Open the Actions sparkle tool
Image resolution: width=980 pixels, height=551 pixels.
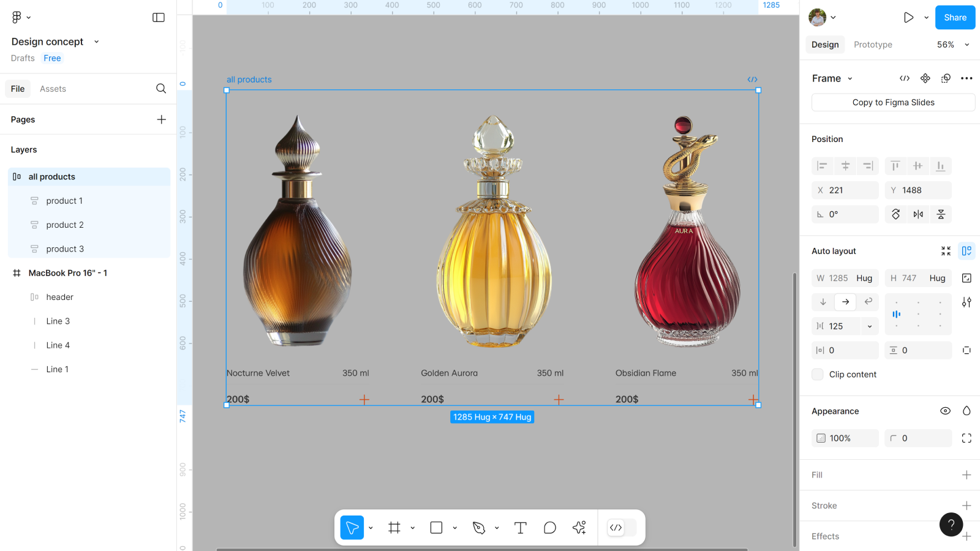coord(579,528)
